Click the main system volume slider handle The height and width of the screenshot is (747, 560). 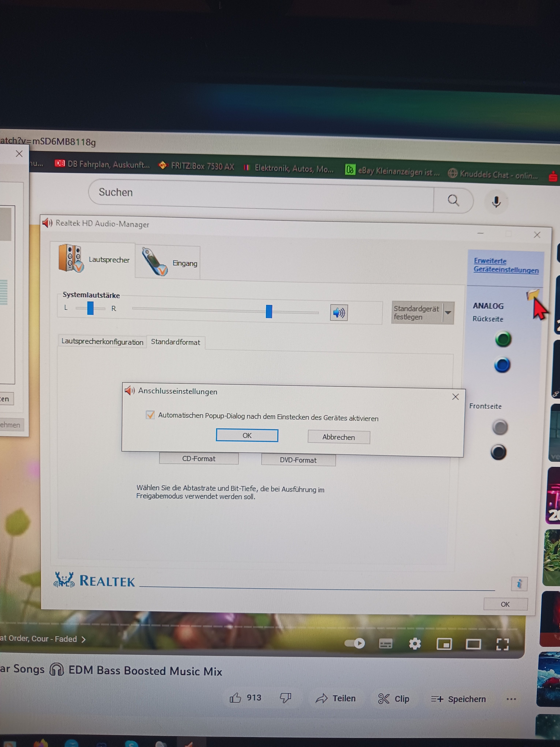pyautogui.click(x=269, y=311)
